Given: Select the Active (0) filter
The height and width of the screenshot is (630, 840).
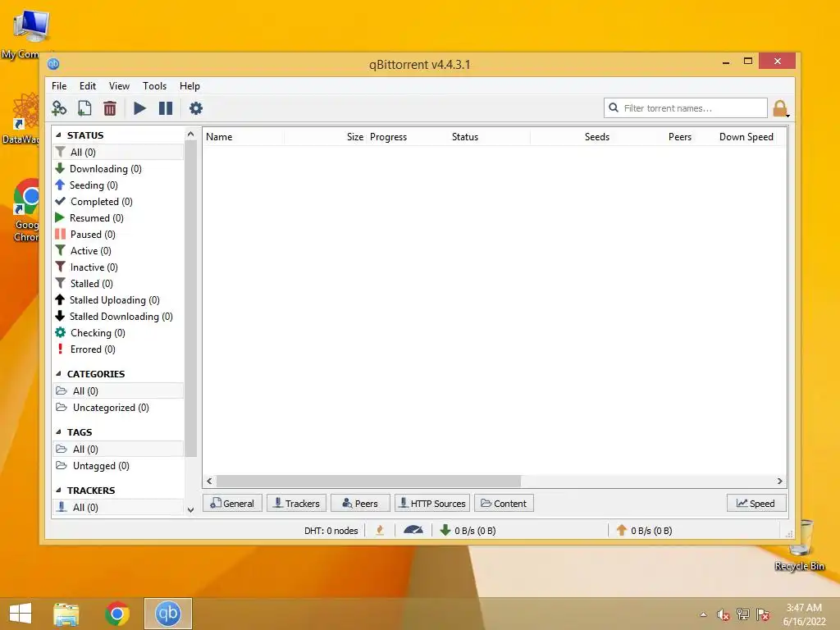Looking at the screenshot, I should click(118, 251).
